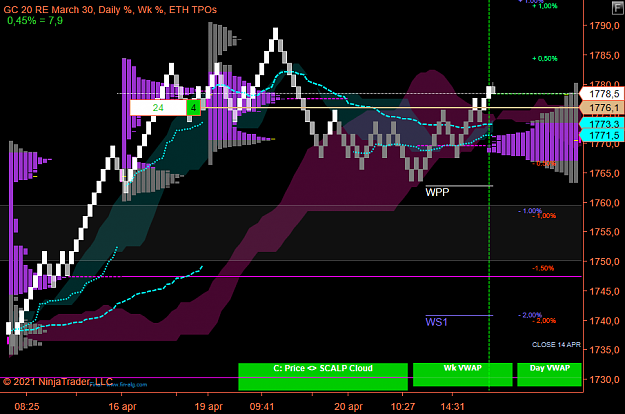
Task: Select the 1778,5 price marker
Action: (601, 94)
